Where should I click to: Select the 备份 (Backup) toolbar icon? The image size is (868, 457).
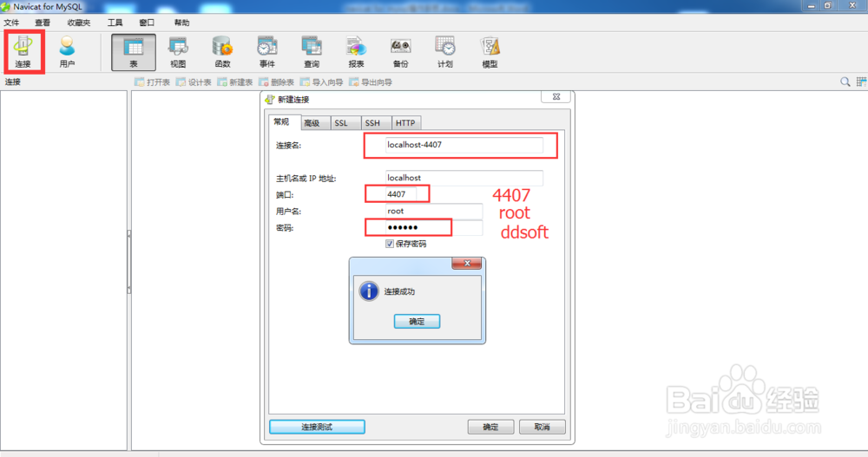tap(400, 52)
